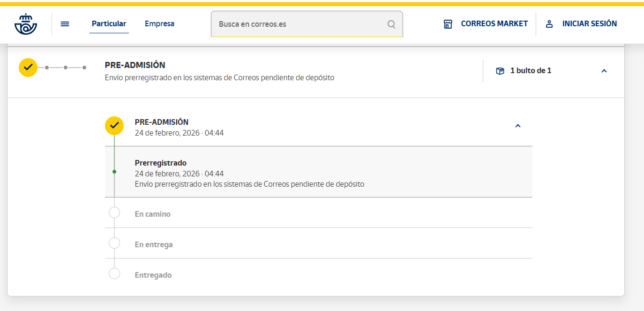Click the user profile icon
This screenshot has height=311, width=644.
[x=549, y=24]
